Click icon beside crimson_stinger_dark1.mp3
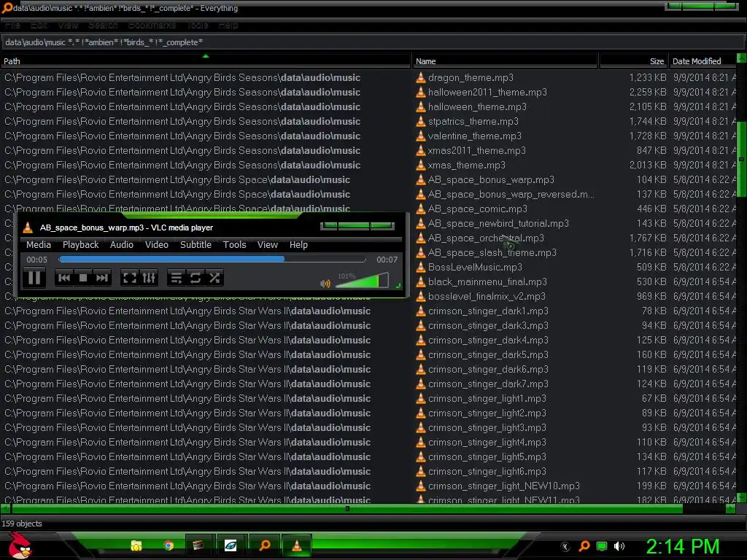This screenshot has height=560, width=747. [x=421, y=311]
